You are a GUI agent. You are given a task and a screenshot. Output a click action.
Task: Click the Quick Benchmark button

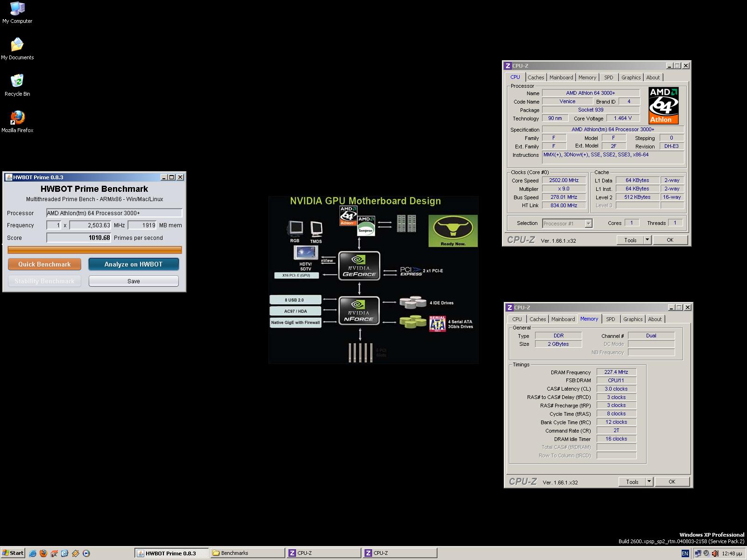44,264
